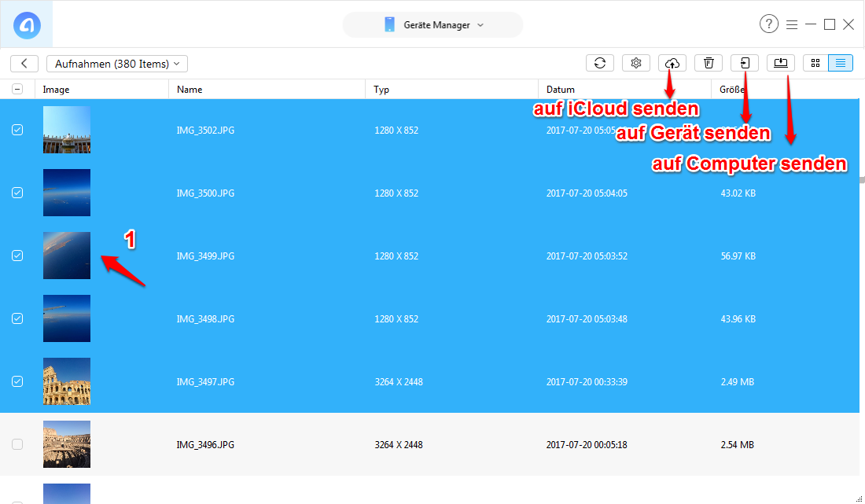The width and height of the screenshot is (865, 504).
Task: Click the 3264 X 2448 type of IMG_3497.JPG
Action: click(x=399, y=381)
